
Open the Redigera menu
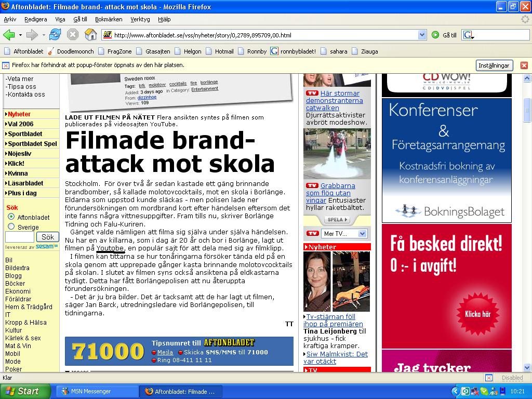(x=36, y=19)
